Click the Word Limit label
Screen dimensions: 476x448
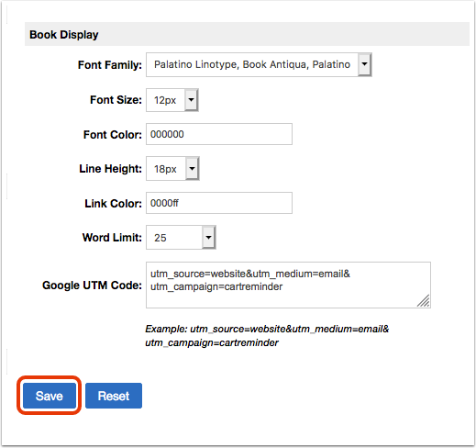112,238
